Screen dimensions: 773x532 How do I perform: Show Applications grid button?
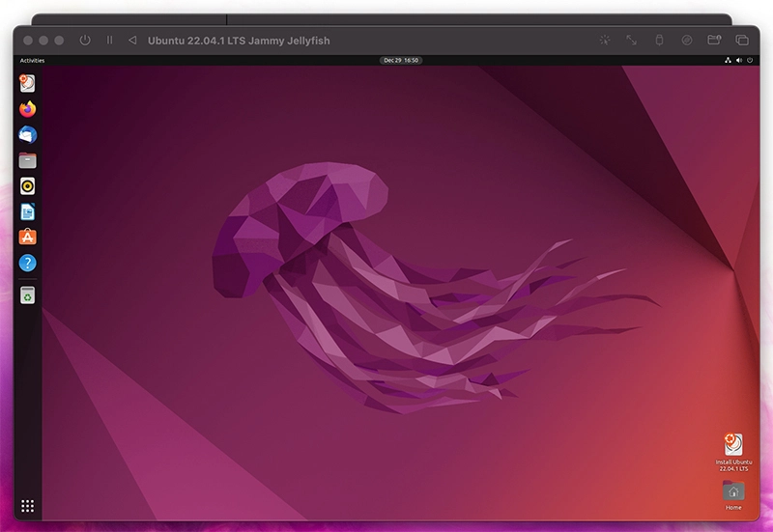point(28,506)
